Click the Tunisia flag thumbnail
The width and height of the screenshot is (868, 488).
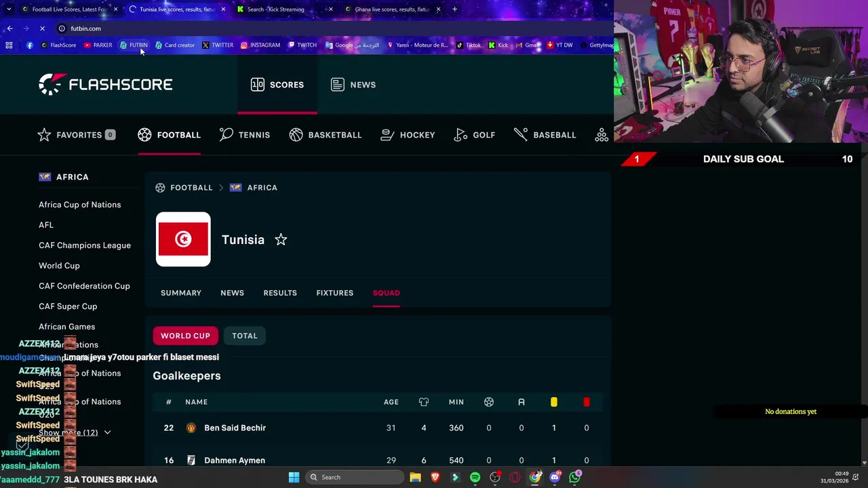click(183, 239)
